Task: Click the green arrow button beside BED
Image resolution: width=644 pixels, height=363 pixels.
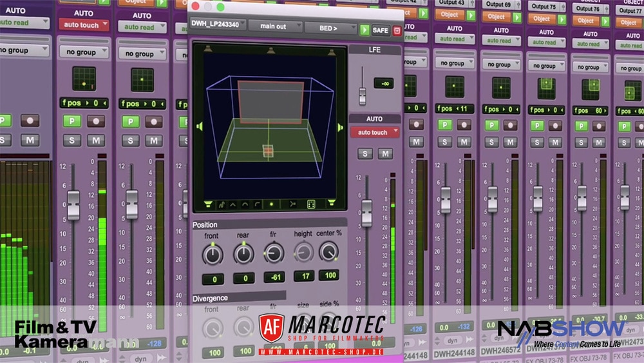Action: point(365,30)
